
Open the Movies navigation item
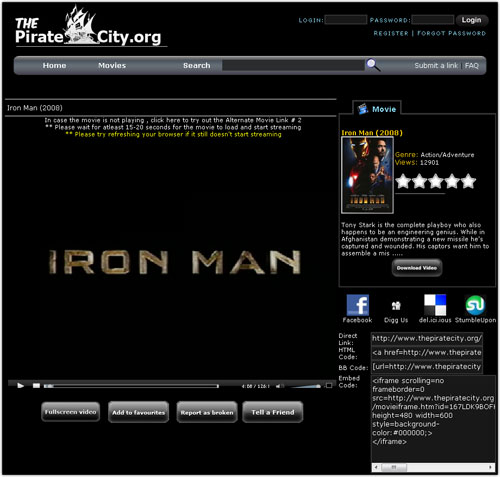tap(112, 65)
